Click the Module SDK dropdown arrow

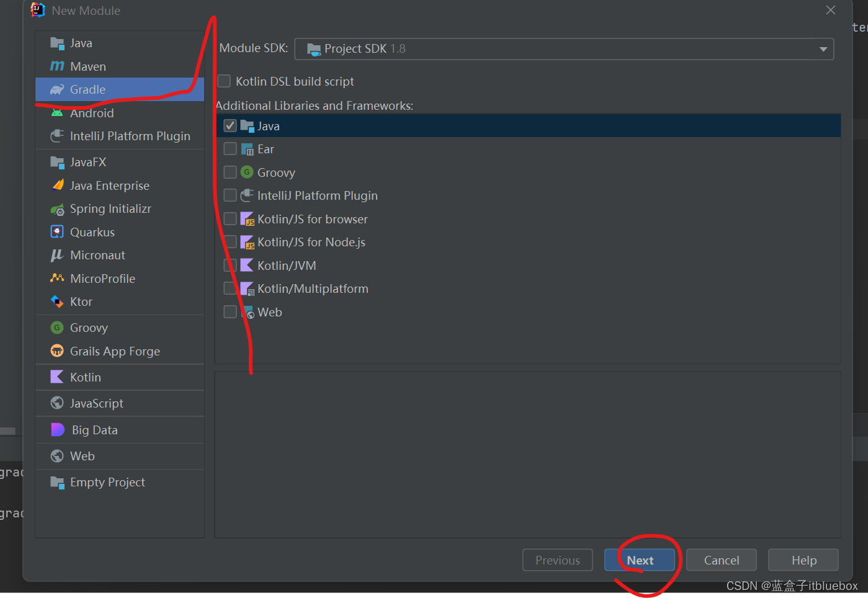click(823, 49)
